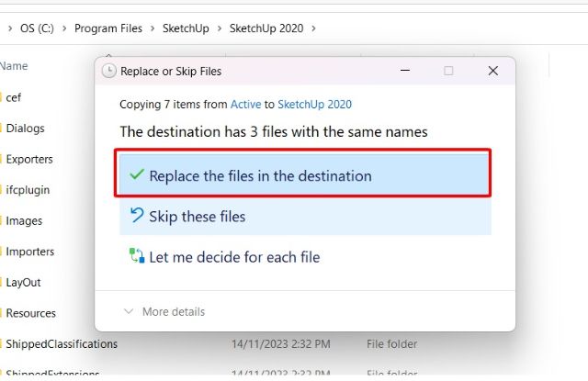Click the green checkmark Replace icon
The image size is (588, 381).
[137, 174]
